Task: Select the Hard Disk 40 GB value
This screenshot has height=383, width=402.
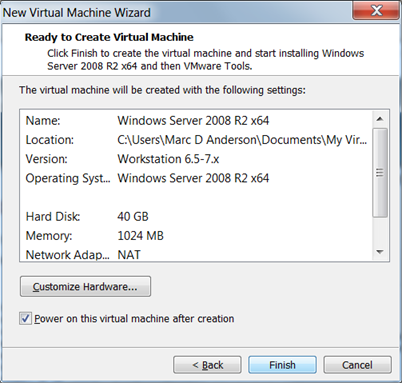Action: point(133,217)
